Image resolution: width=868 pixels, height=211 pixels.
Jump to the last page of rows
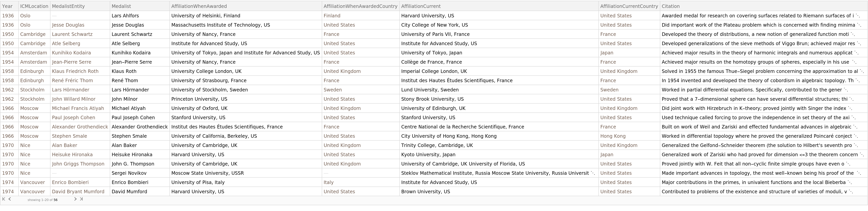[81, 199]
